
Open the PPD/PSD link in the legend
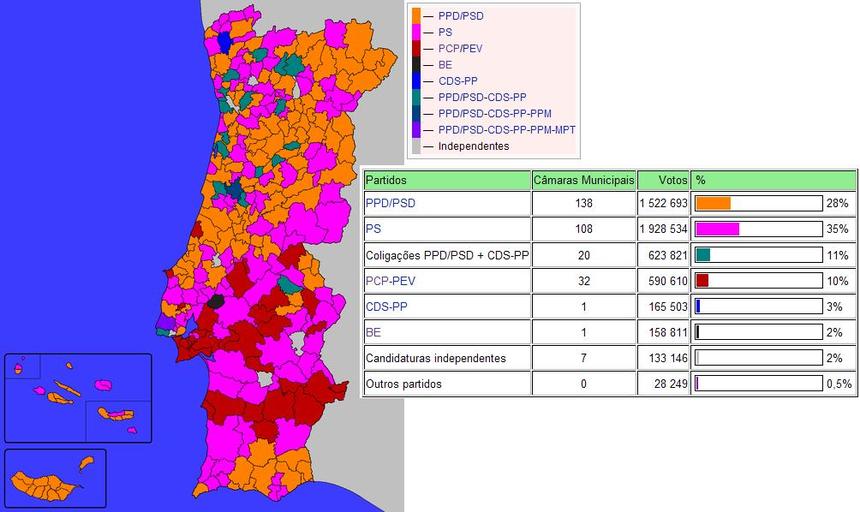[461, 16]
